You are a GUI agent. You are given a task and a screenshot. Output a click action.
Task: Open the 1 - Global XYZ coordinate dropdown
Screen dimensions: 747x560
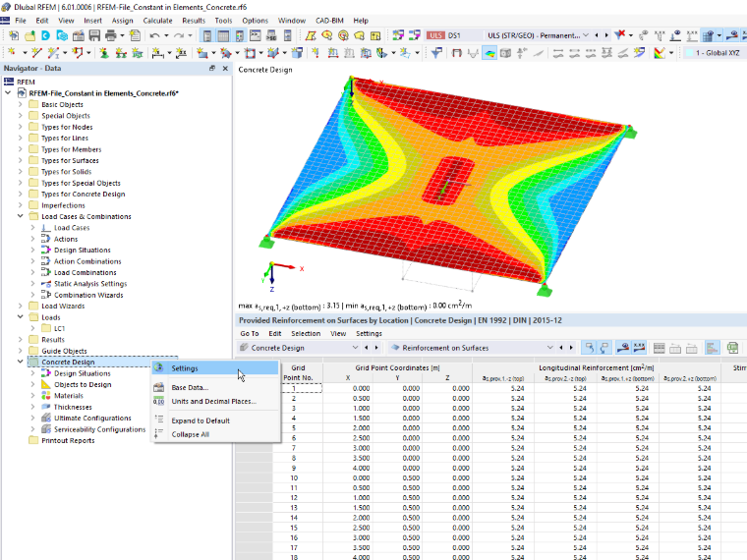click(x=714, y=53)
